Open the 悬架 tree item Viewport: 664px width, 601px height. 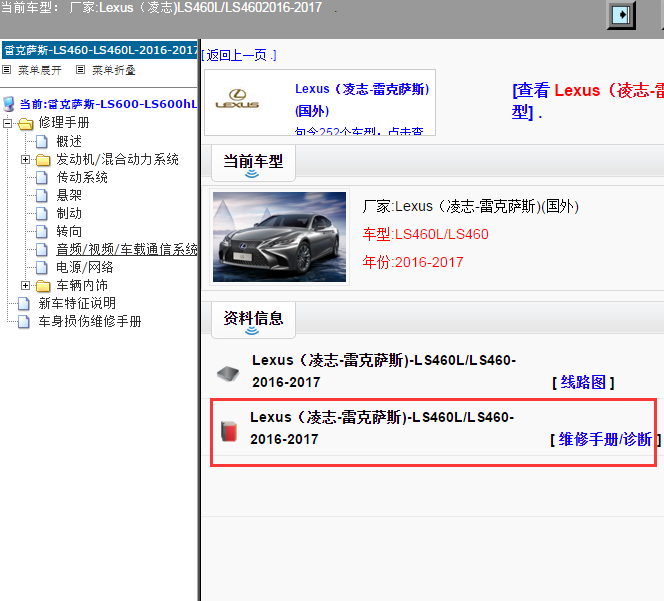pyautogui.click(x=69, y=195)
